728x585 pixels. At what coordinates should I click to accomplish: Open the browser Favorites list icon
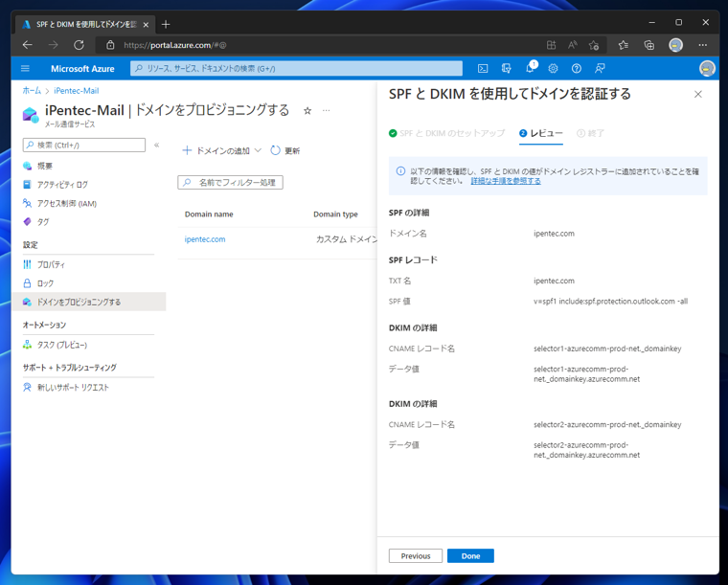[623, 45]
